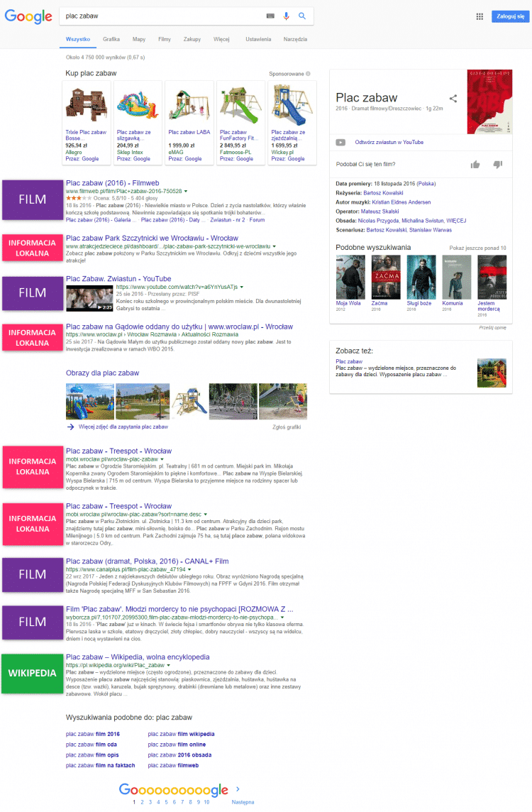Click the Zaćma movie poster
The height and width of the screenshot is (812, 532).
click(386, 277)
